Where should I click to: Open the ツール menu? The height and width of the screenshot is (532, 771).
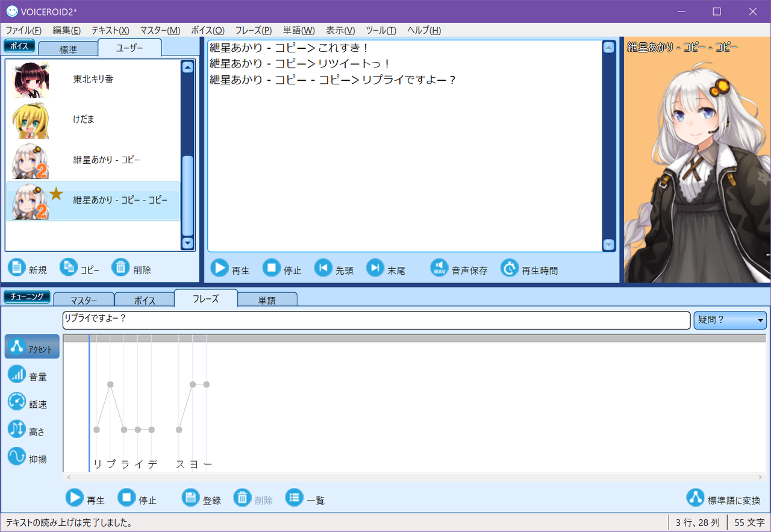pos(381,31)
